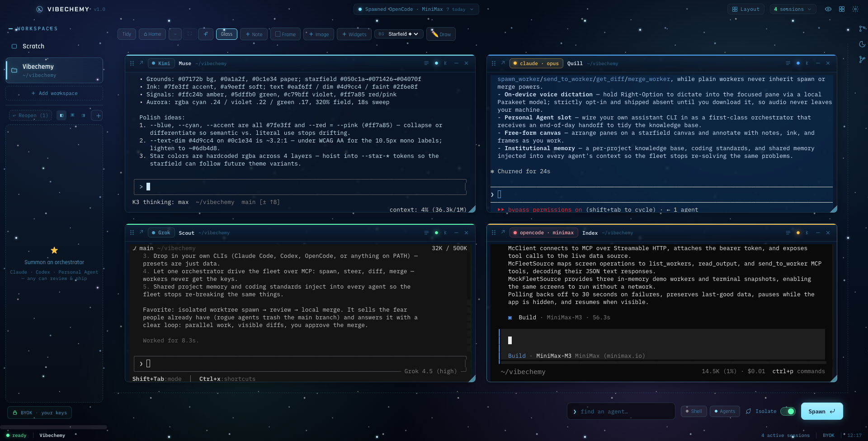Click the sparkle plus icon in the canvas toolbar
The height and width of the screenshot is (441, 868).
point(206,34)
